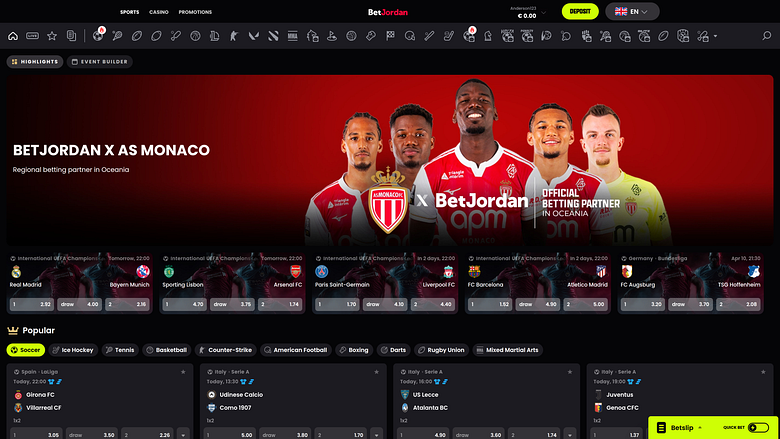
Task: Select the Counter-Strike popular tab
Action: [x=225, y=350]
